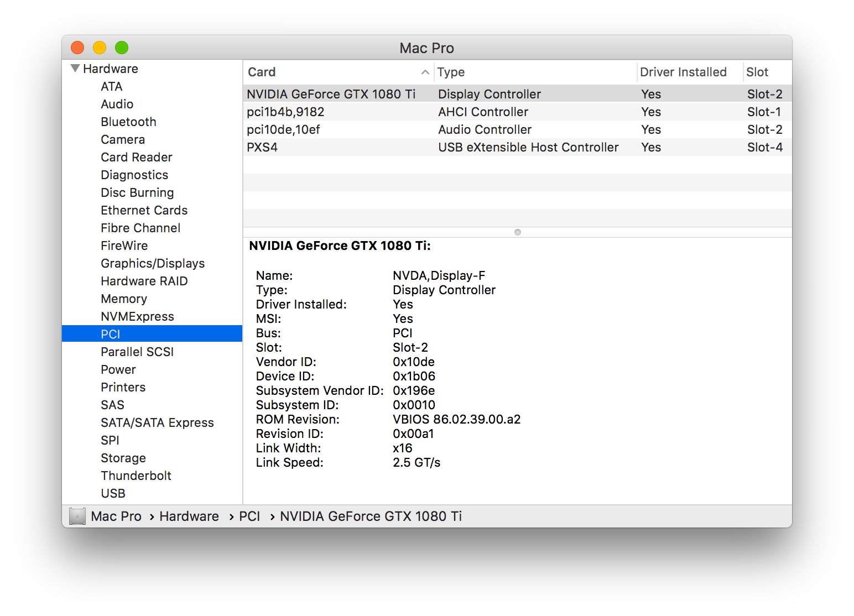Image resolution: width=854 pixels, height=616 pixels.
Task: Click the red close window button
Action: pos(77,48)
